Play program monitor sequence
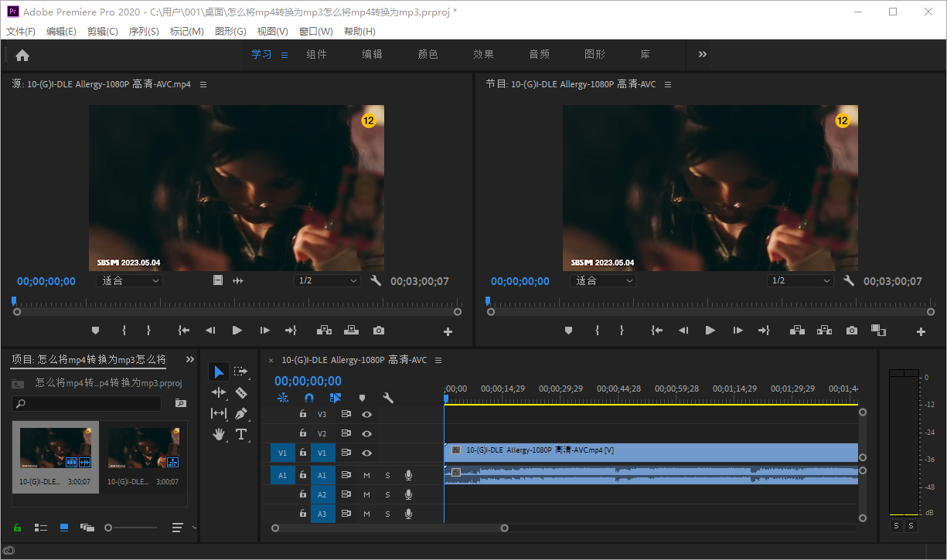Screen dimensions: 947x560 click(710, 331)
